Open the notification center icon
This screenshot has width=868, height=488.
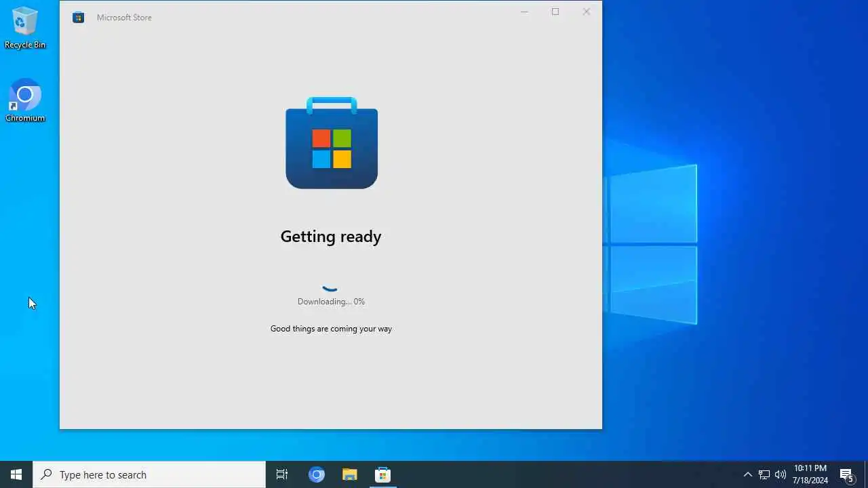[x=847, y=474]
